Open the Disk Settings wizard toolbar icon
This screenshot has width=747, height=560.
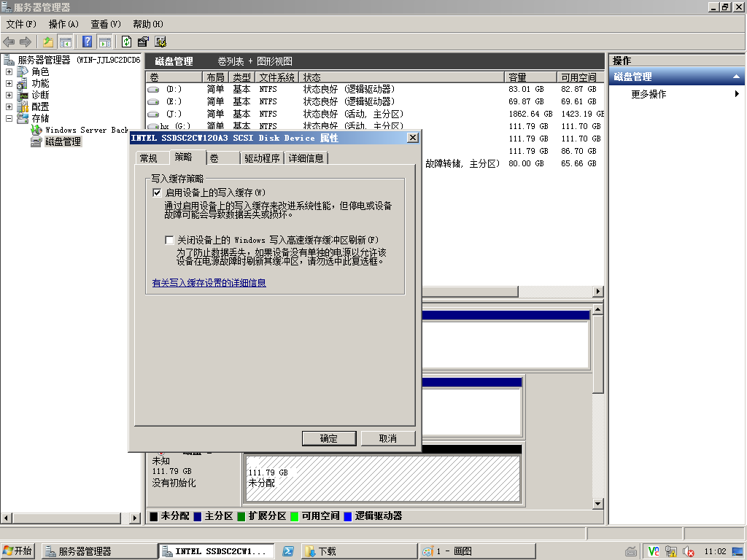(x=160, y=42)
